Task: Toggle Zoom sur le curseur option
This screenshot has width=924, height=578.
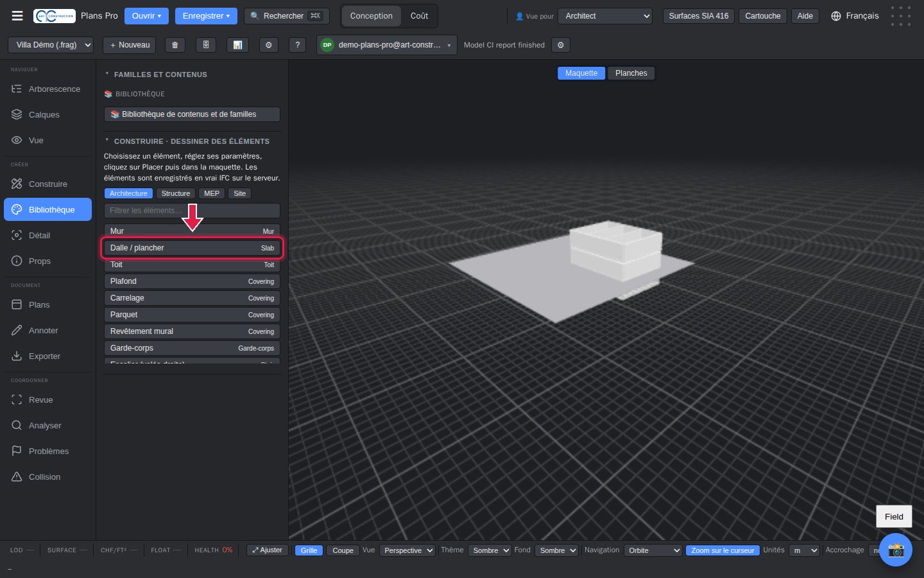Action: [723, 550]
